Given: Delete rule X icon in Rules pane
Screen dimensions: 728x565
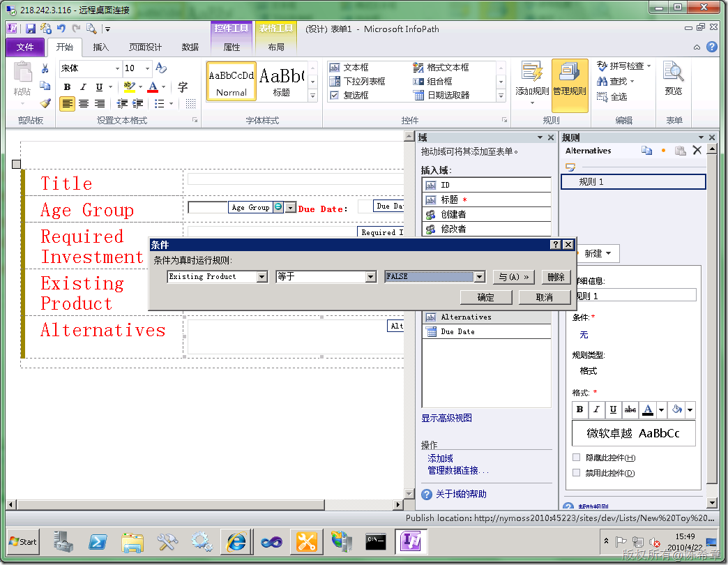Looking at the screenshot, I should [x=697, y=150].
